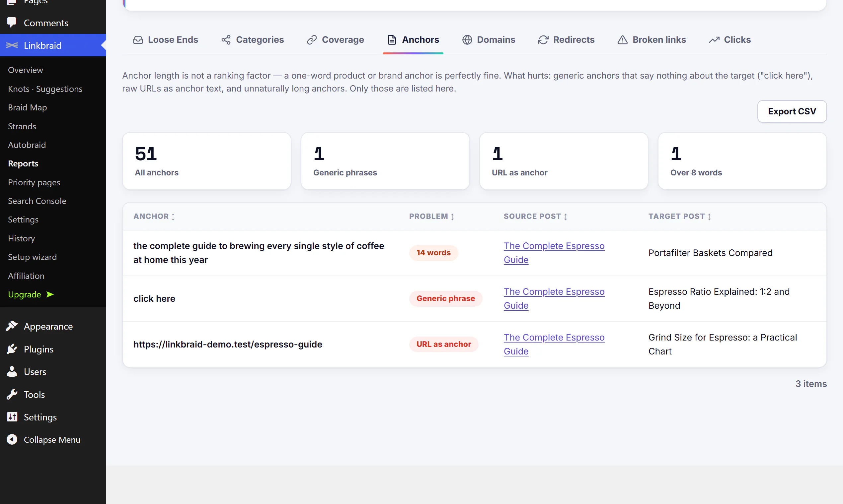Export anchors with Export CSV button

coord(792,111)
